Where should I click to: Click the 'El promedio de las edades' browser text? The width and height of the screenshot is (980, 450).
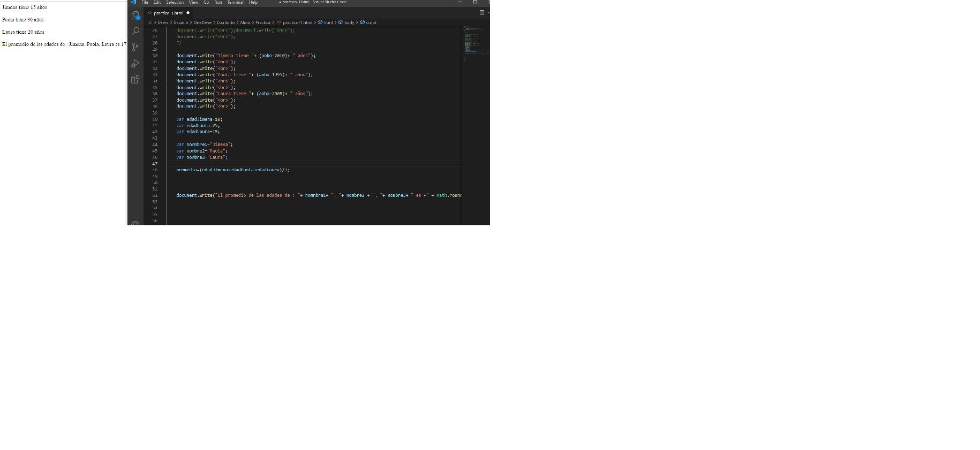(x=64, y=44)
